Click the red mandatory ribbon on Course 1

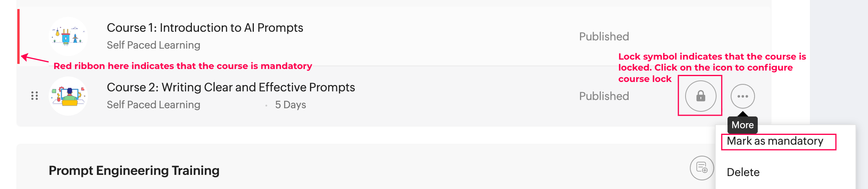18,36
